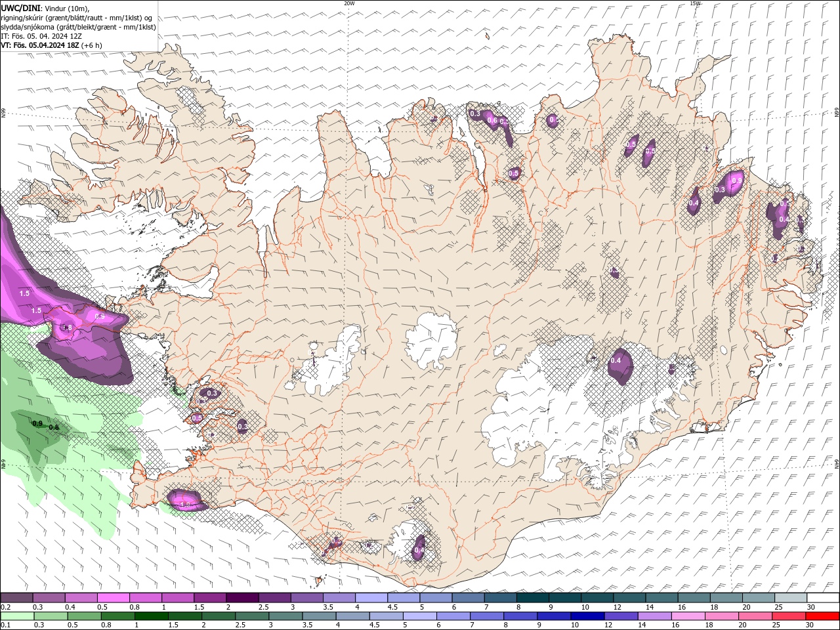Viewport: 840px width, 630px height.
Task: Click the '20W' longitude label at the top
Action: (349, 3)
